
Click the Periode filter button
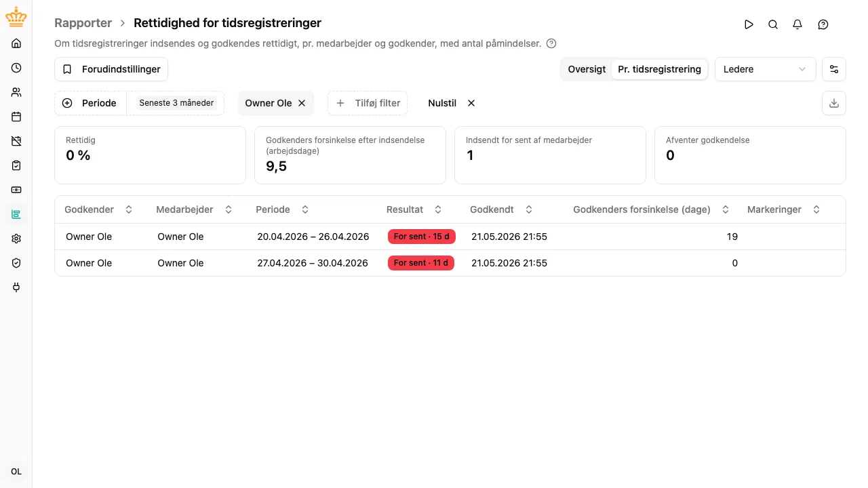click(x=90, y=103)
